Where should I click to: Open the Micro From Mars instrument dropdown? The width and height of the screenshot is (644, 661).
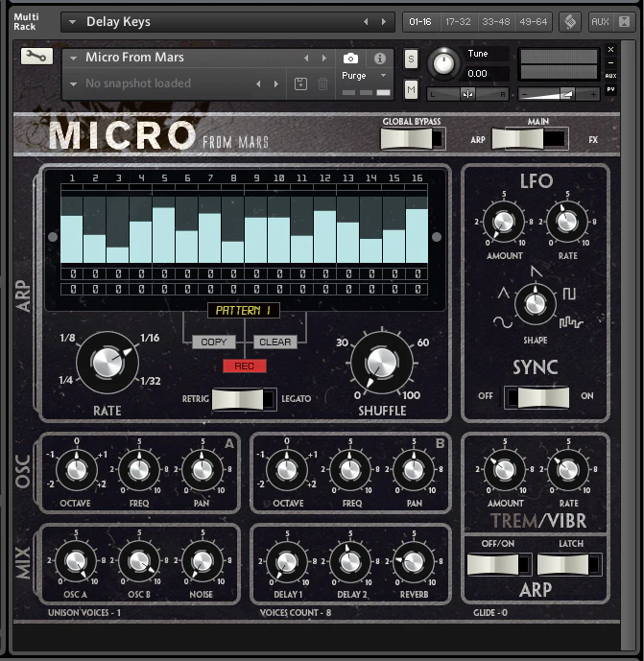73,59
